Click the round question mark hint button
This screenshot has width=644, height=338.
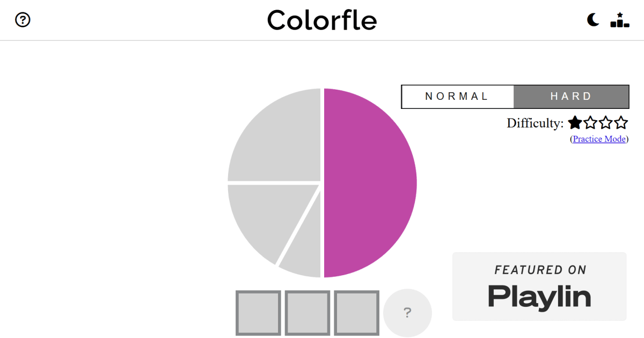coord(407,313)
